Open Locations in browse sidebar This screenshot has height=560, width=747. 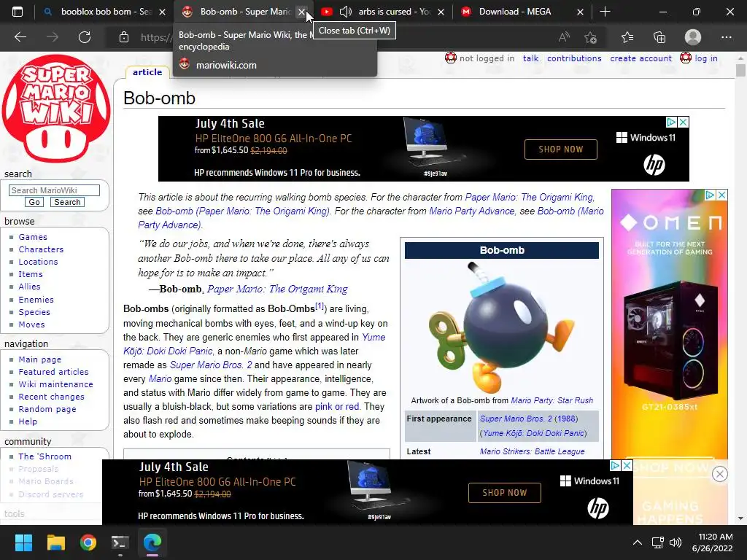pos(38,262)
